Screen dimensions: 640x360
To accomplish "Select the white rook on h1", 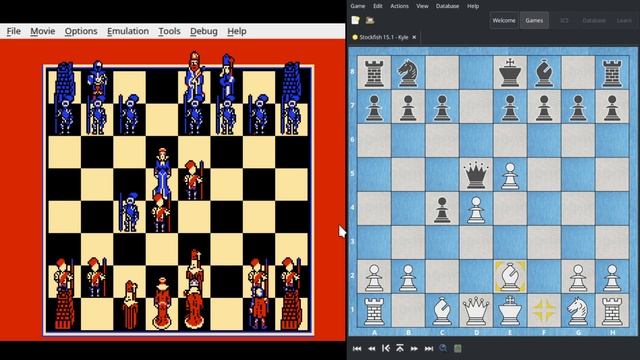I will tap(612, 311).
